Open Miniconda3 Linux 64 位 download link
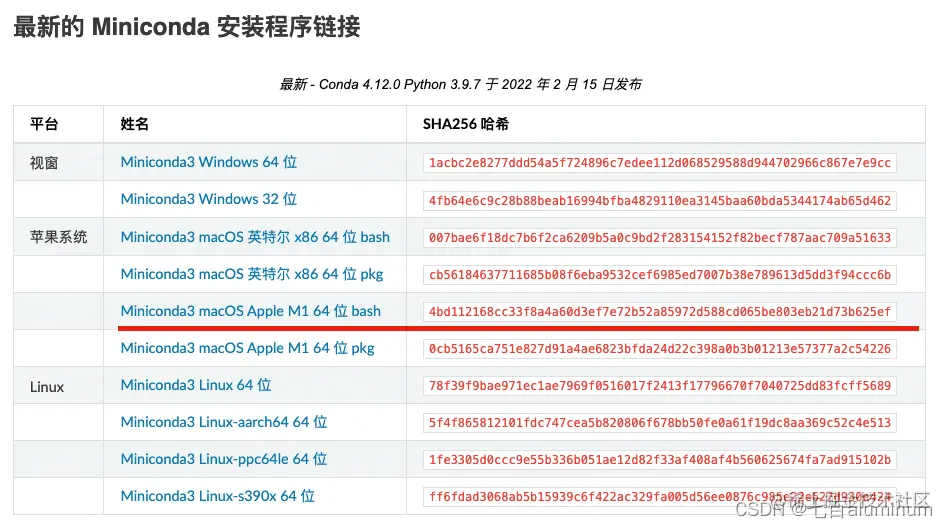948x528 pixels. 196,385
